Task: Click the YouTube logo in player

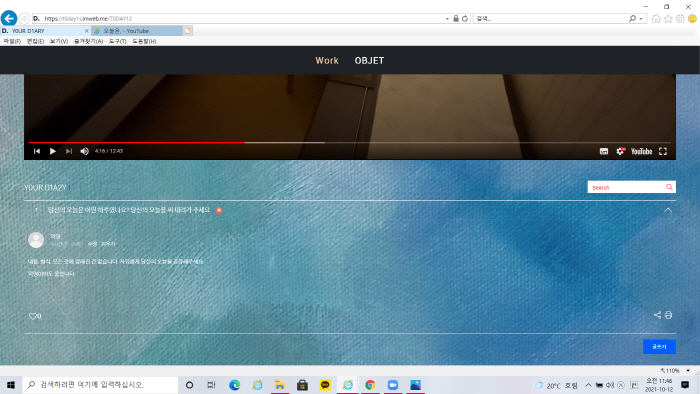Action: click(642, 151)
